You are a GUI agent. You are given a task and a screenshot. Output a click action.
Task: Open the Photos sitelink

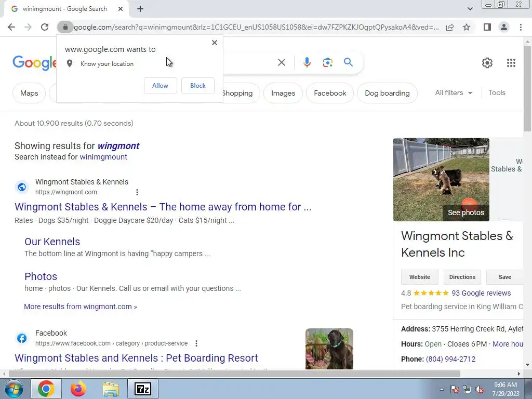41,276
